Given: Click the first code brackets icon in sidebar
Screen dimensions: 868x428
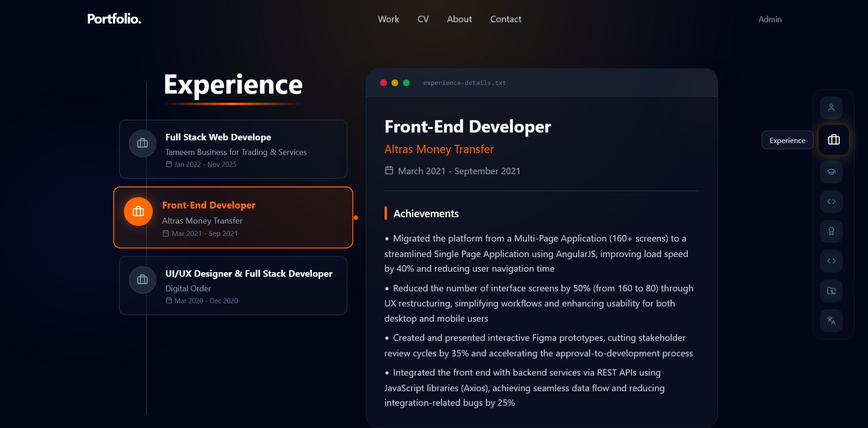Looking at the screenshot, I should [x=832, y=202].
